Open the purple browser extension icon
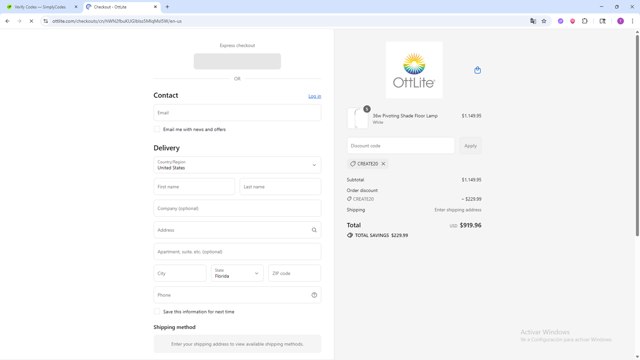 coord(560,21)
